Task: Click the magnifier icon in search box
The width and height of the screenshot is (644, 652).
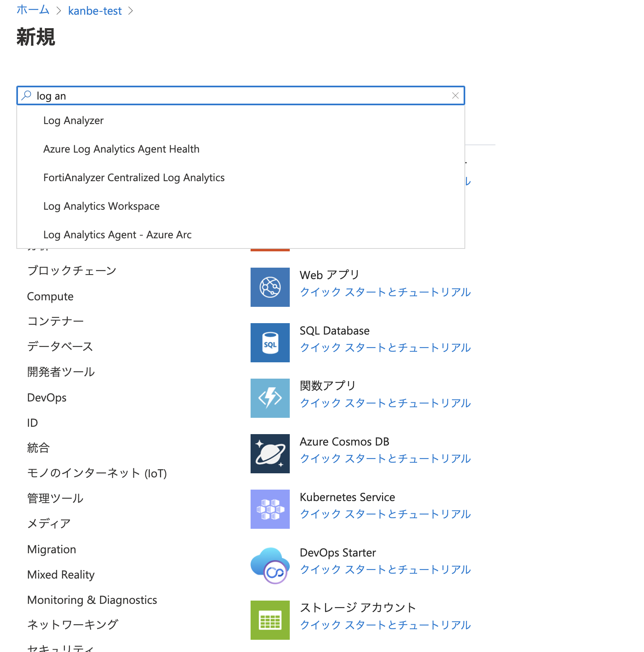Action: (x=27, y=95)
